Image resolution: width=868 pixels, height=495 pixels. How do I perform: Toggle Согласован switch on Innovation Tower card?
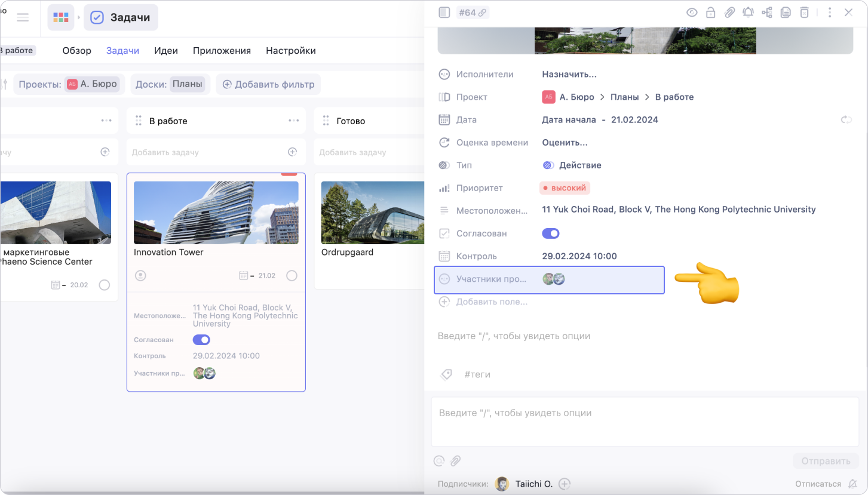click(202, 340)
